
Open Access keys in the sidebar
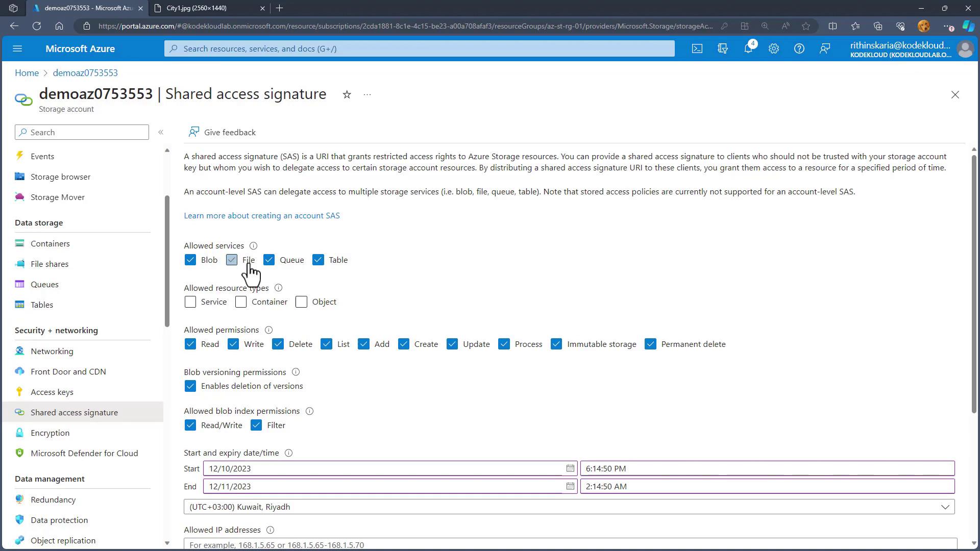(52, 392)
